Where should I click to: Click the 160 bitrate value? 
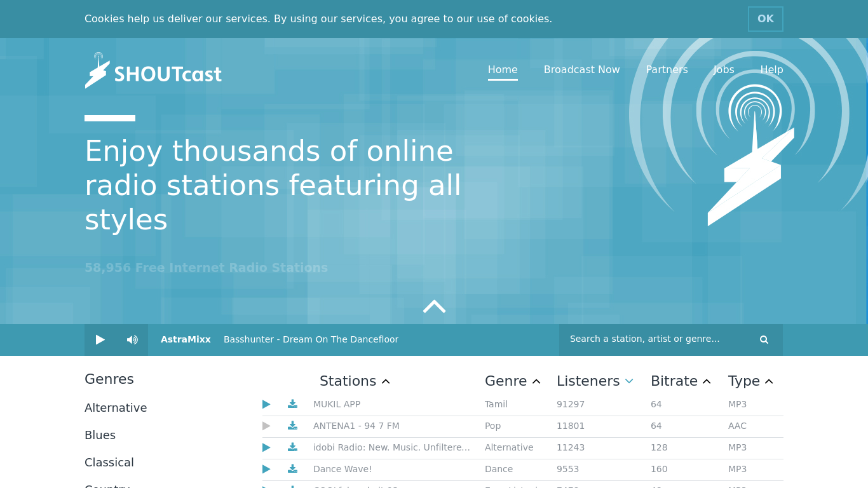click(x=659, y=469)
